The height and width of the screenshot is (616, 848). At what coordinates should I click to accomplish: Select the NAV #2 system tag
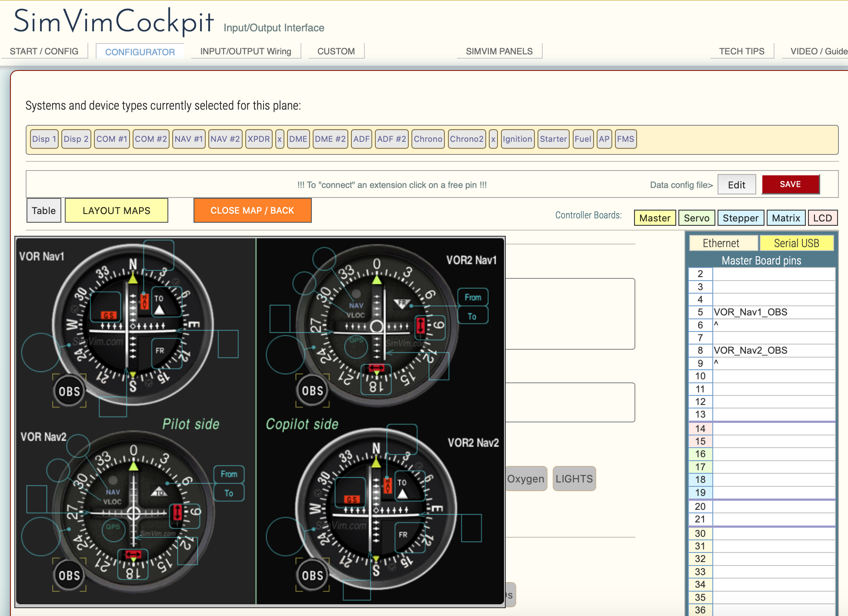click(x=225, y=139)
